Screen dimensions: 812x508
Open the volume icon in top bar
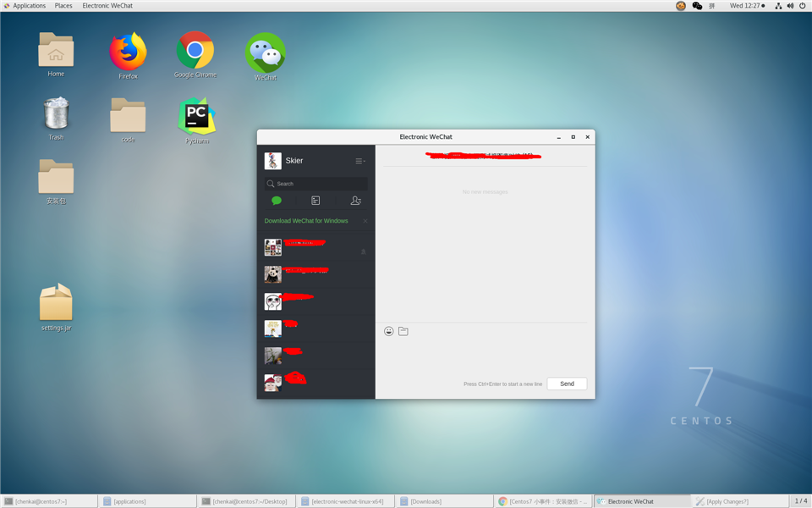(790, 6)
